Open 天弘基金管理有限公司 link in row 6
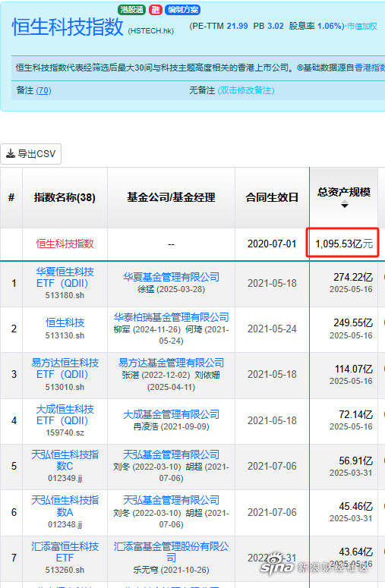This screenshot has height=588, width=385. tap(171, 500)
